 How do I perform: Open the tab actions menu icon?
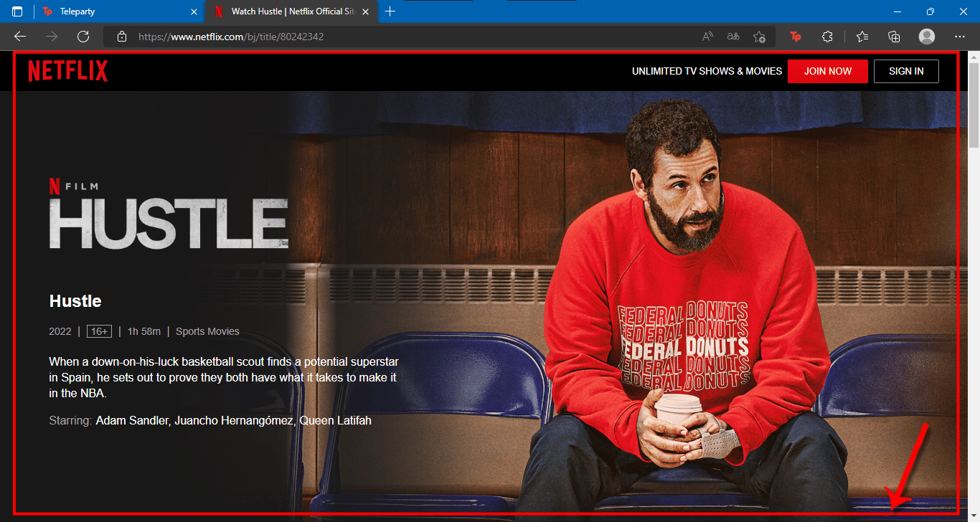click(x=17, y=11)
